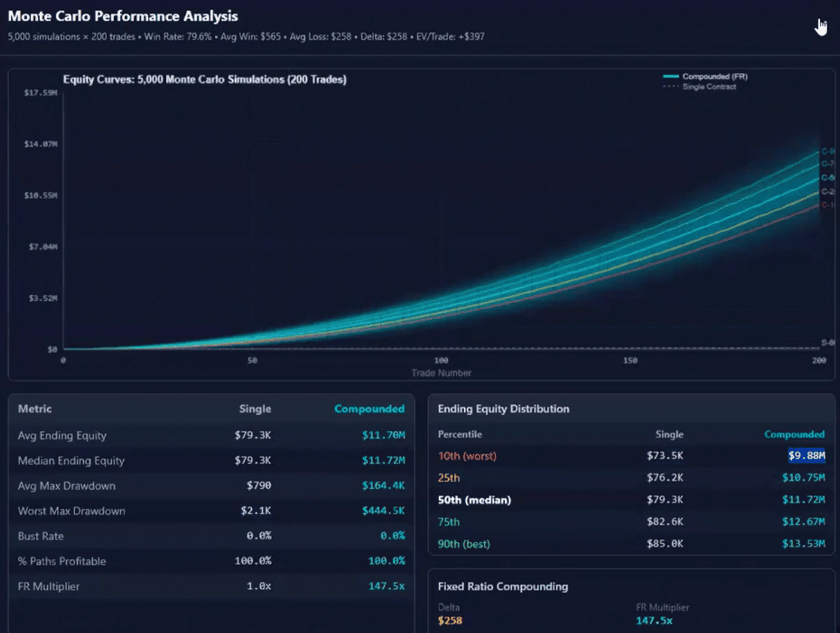This screenshot has width=840, height=633.
Task: Click the S-series label at chart's right edge
Action: [x=828, y=342]
